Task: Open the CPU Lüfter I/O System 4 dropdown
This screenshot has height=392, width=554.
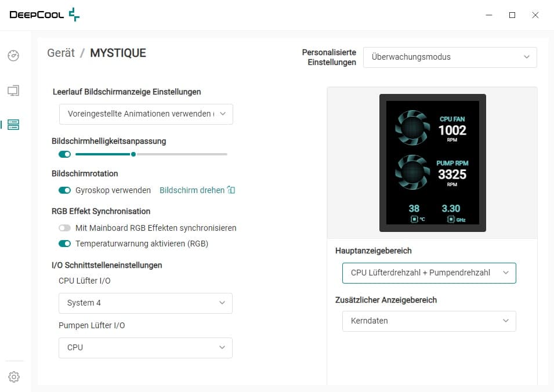Action: 146,303
